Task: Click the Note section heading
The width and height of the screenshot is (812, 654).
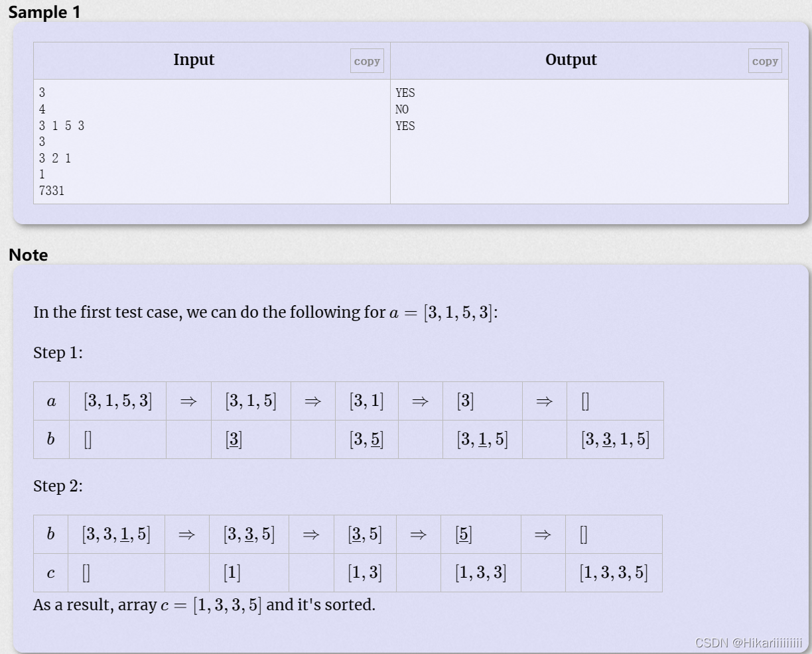Action: [28, 255]
